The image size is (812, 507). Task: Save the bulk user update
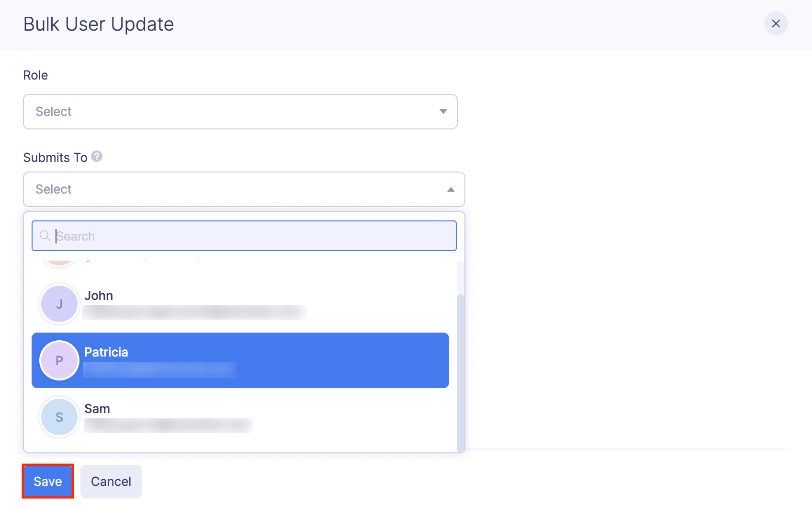[x=47, y=481]
